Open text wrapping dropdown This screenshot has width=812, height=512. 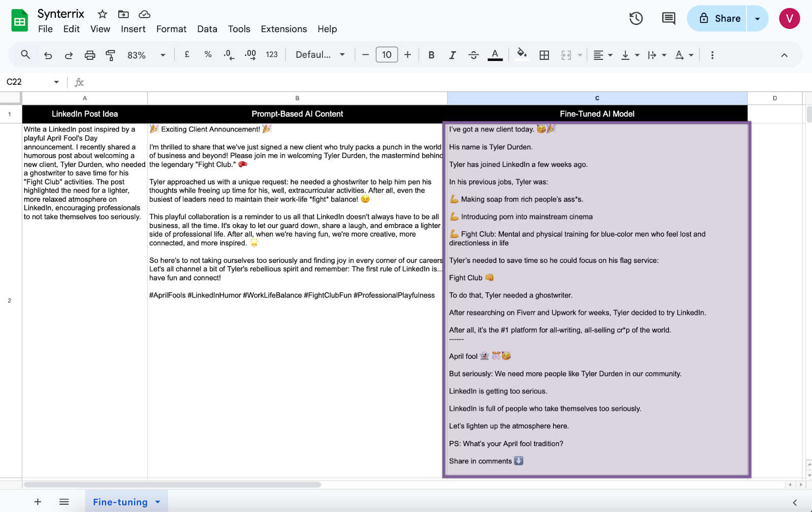[x=657, y=55]
